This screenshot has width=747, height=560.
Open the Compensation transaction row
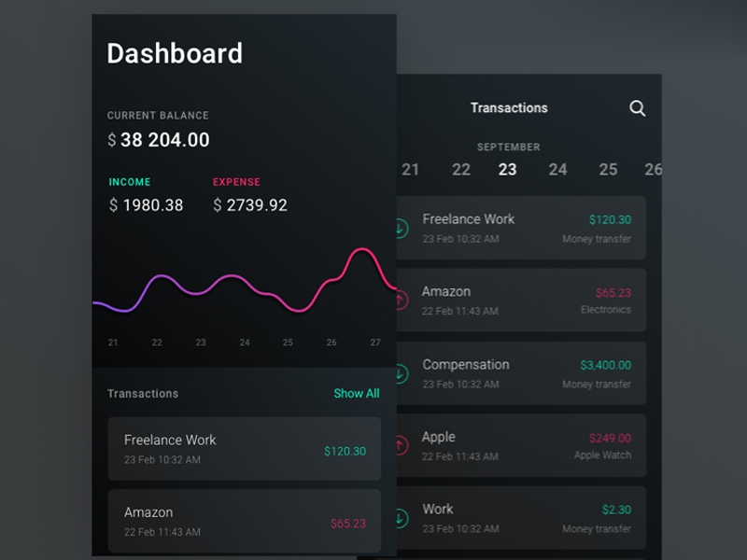tap(521, 373)
